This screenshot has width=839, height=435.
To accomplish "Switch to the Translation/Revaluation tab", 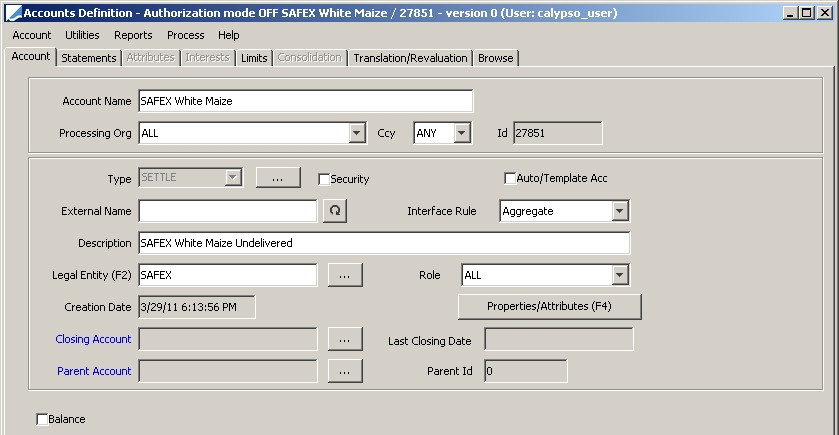I will [410, 58].
